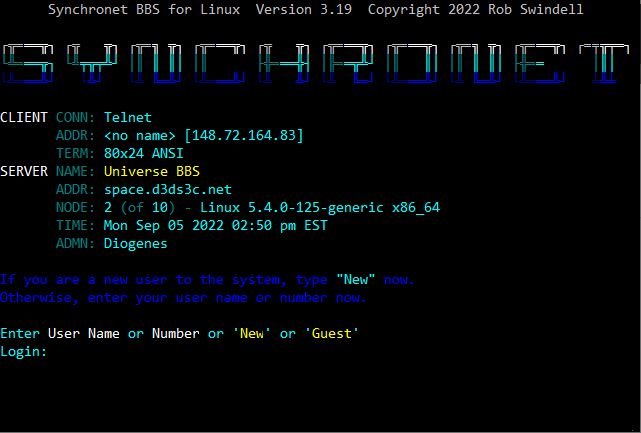Click the 'NAME:' field label

click(75, 171)
